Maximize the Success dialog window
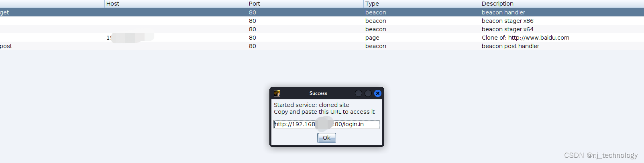 coord(368,93)
